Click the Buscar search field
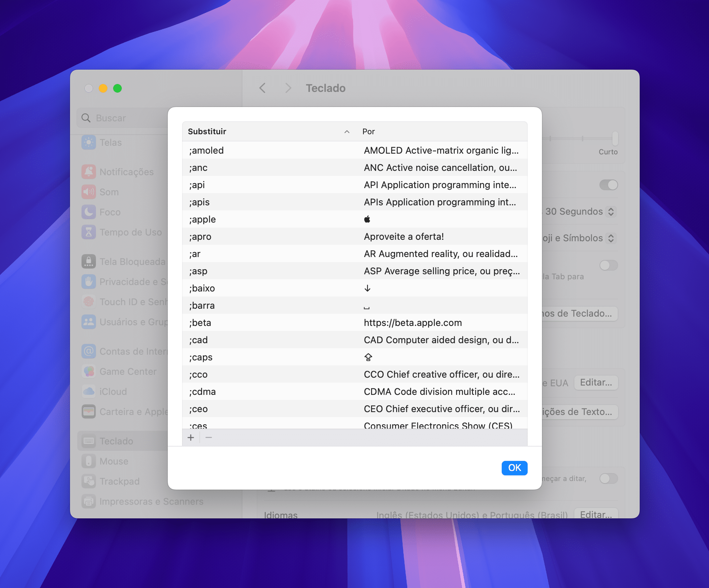This screenshot has height=588, width=709. (x=122, y=118)
